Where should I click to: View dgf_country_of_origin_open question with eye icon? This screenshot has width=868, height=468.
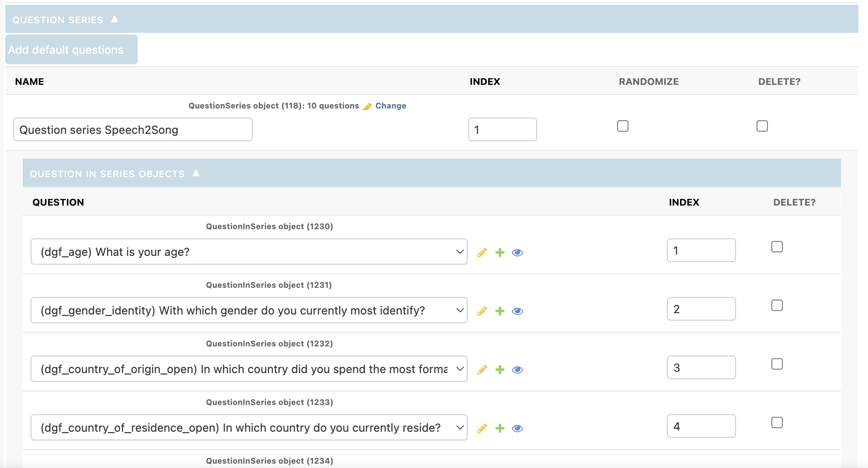517,370
